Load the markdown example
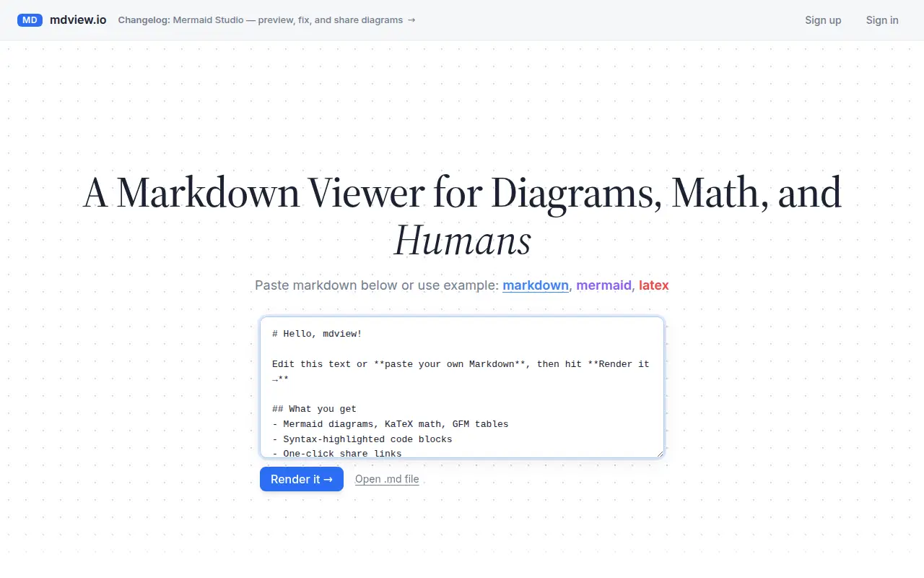 pyautogui.click(x=536, y=285)
